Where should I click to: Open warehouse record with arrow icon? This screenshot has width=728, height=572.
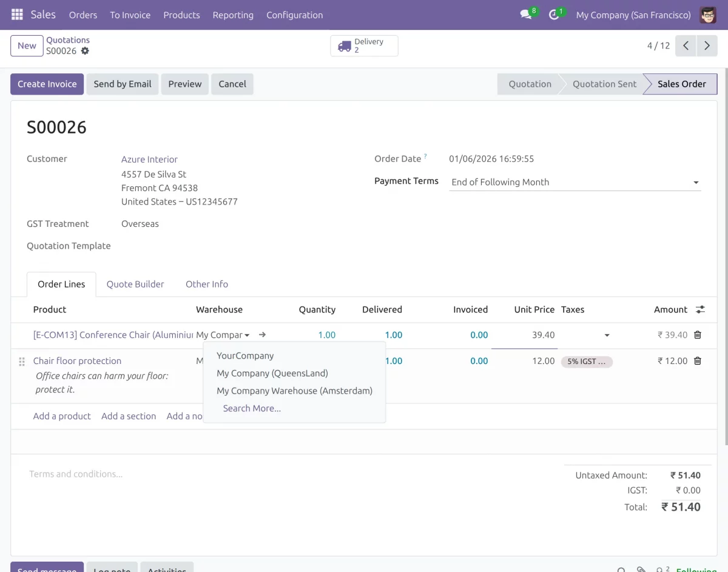[262, 335]
